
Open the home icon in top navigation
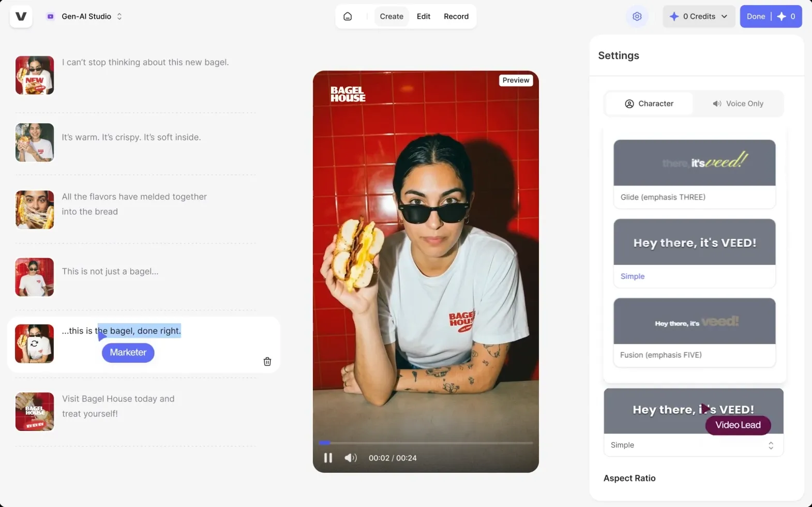pos(348,17)
